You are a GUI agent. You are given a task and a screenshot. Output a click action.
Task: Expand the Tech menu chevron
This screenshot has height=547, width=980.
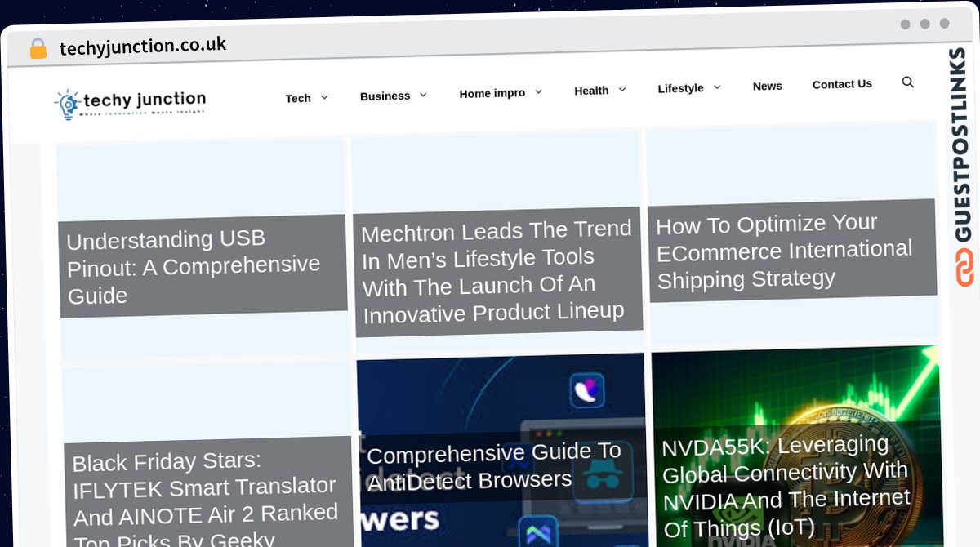coord(324,97)
